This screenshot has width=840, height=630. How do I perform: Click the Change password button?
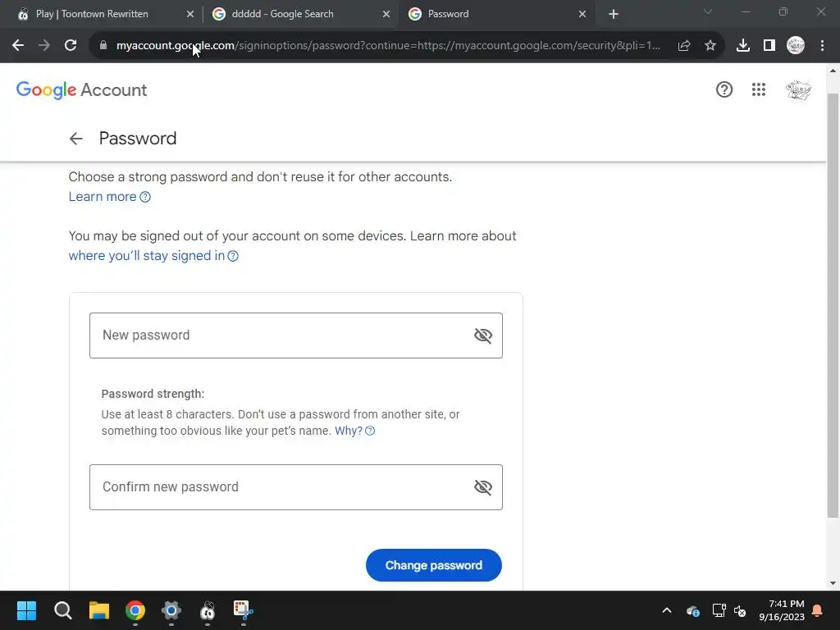click(433, 565)
